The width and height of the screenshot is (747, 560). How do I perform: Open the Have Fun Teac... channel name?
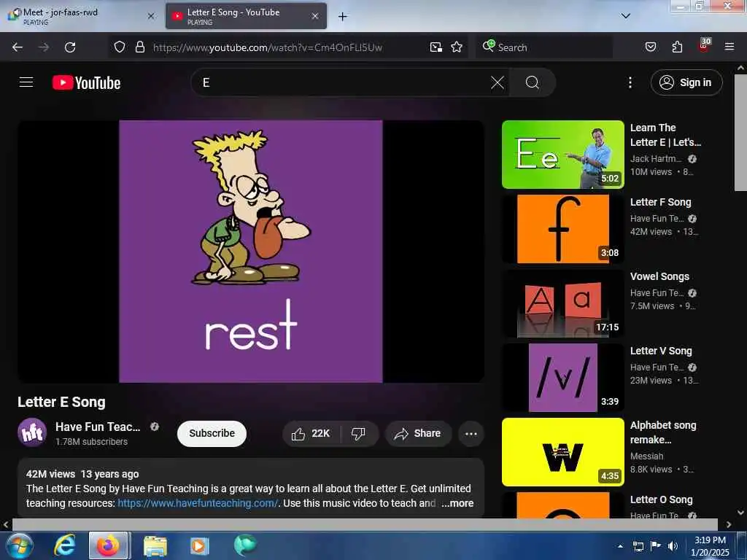tap(98, 427)
